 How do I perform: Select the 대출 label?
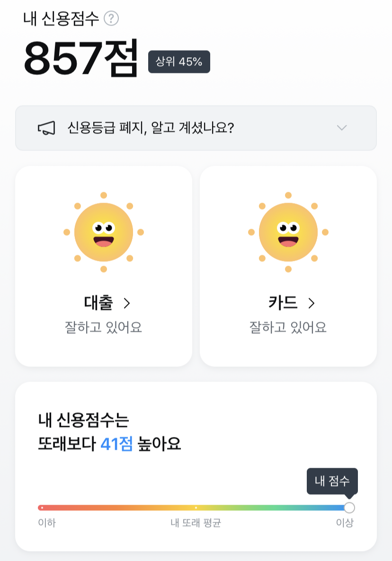click(x=98, y=303)
